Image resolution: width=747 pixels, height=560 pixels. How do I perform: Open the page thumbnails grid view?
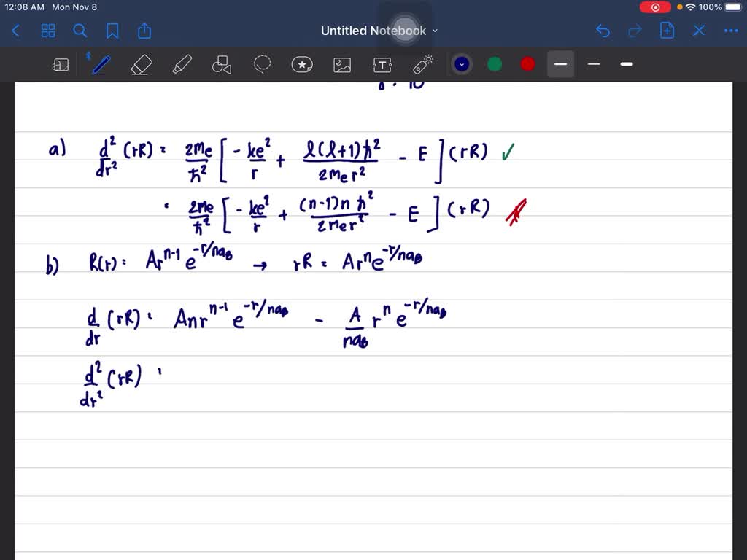coord(48,31)
